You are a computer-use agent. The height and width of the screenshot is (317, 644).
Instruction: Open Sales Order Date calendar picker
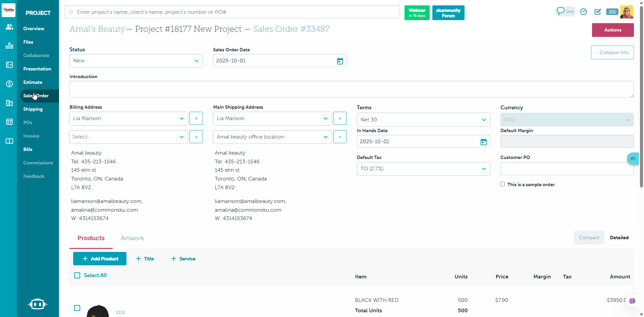(x=340, y=61)
